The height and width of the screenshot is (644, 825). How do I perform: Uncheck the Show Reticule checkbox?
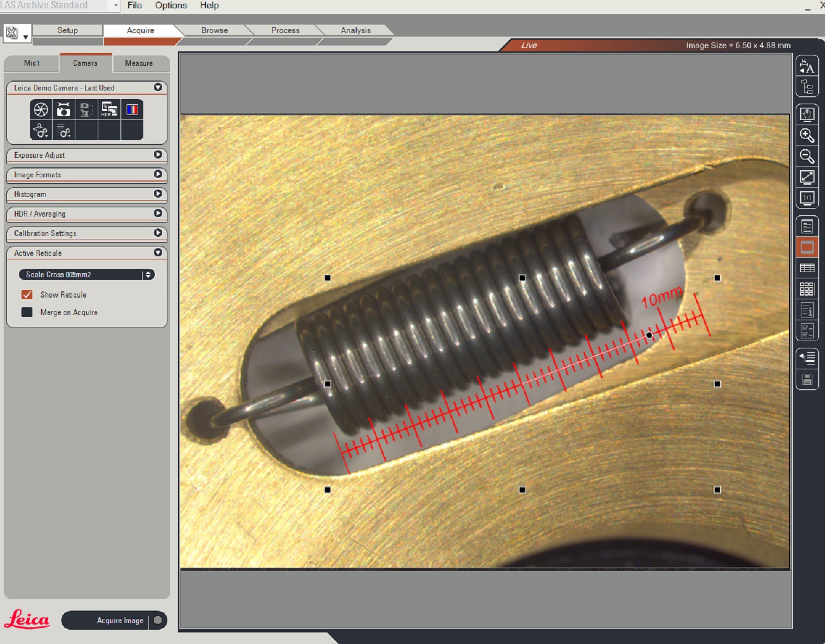27,295
